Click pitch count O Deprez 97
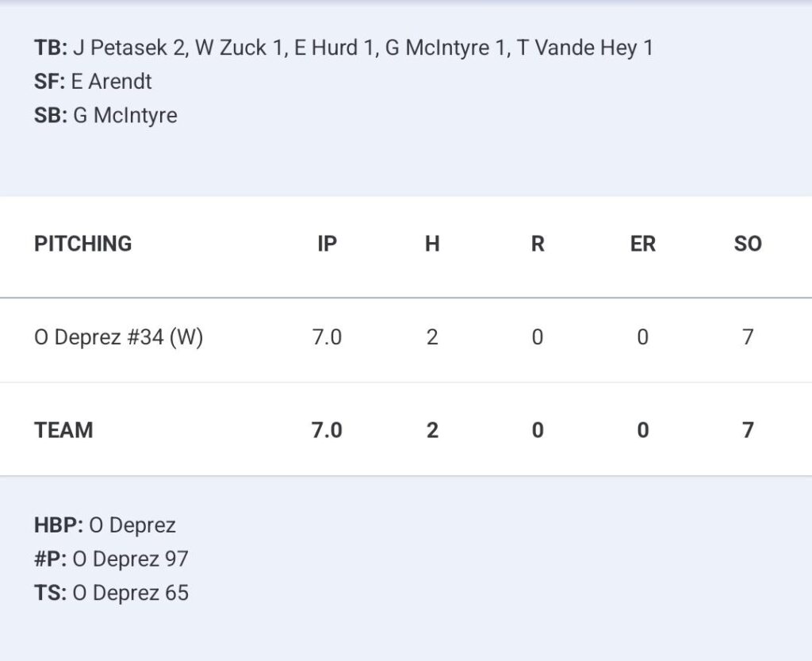812x661 pixels. pos(131,559)
